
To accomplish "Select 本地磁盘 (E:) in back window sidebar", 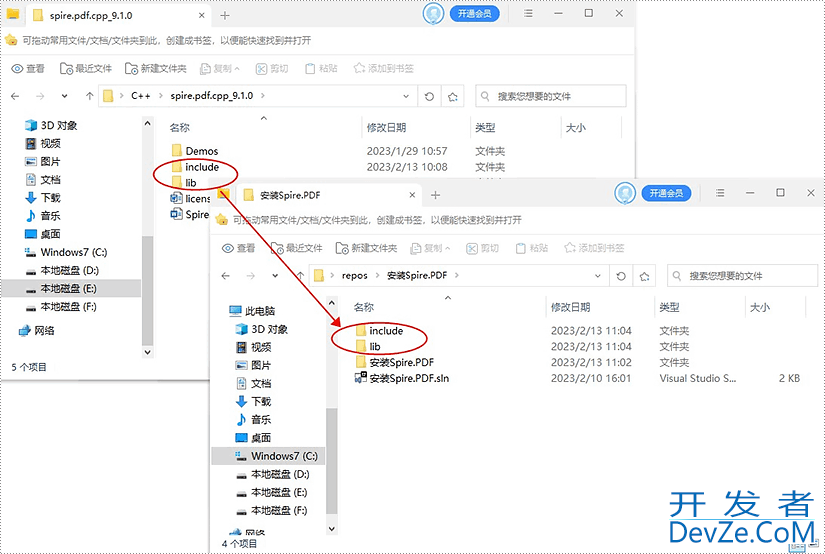I will (71, 288).
